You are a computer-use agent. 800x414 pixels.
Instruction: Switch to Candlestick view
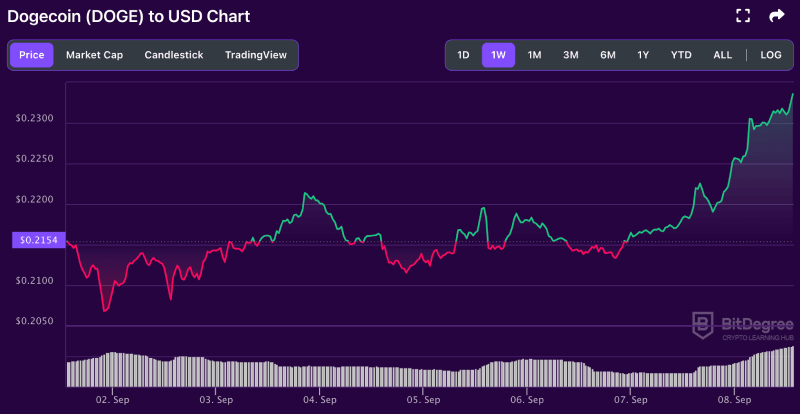pos(174,55)
